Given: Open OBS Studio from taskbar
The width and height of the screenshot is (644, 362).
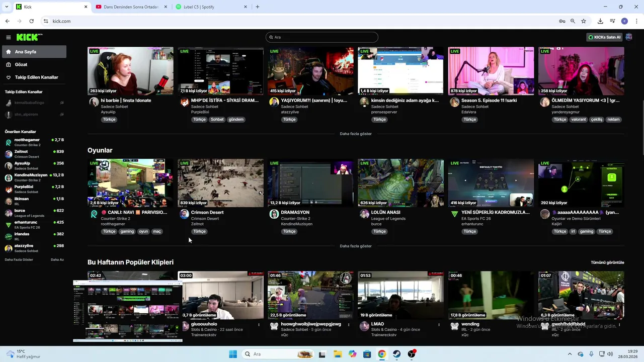Looking at the screenshot, I should (412, 354).
